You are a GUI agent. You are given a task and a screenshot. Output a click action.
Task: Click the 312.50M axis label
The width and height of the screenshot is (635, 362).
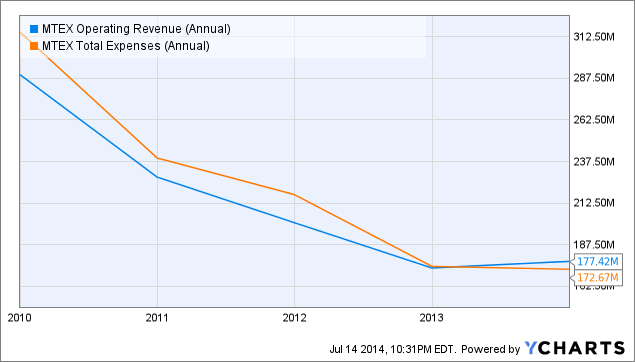tap(594, 37)
